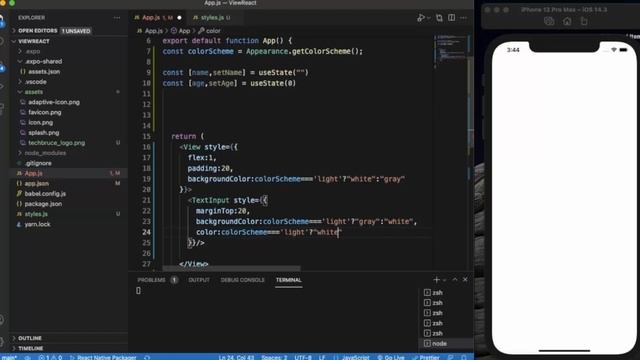The height and width of the screenshot is (360, 640).
Task: Select icon.png in assets folder
Action: (x=40, y=122)
